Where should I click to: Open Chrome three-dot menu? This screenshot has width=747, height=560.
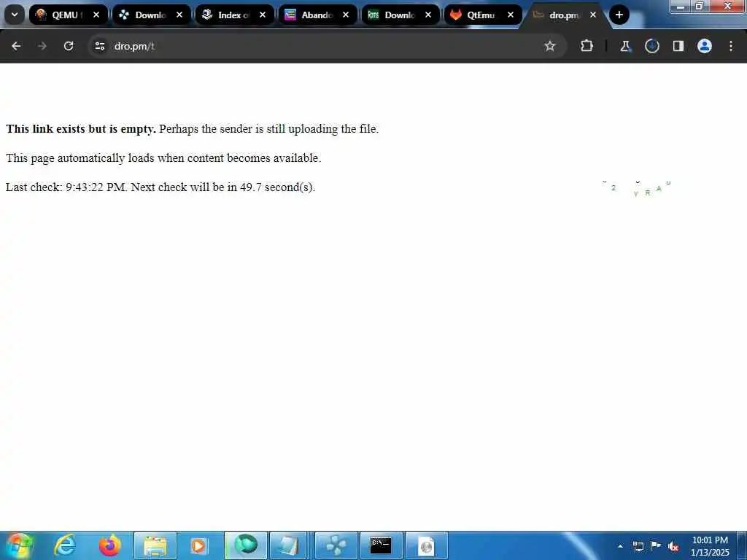click(731, 46)
